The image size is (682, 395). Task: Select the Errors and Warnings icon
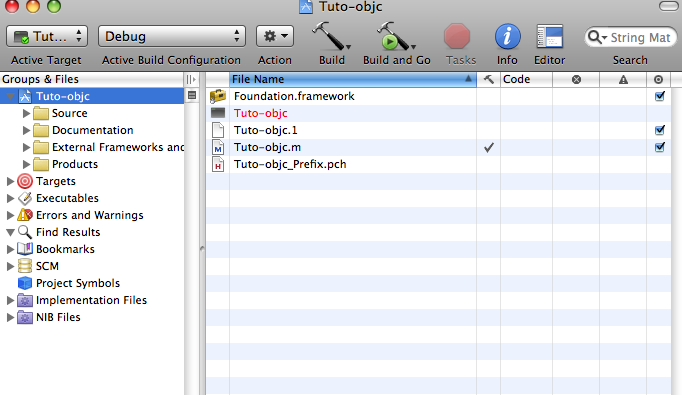pos(25,215)
